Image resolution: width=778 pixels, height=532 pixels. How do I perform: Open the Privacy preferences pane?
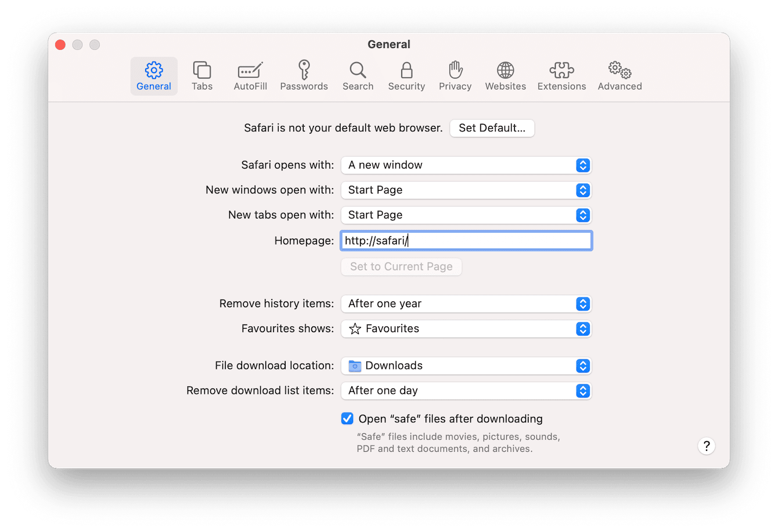(x=455, y=76)
